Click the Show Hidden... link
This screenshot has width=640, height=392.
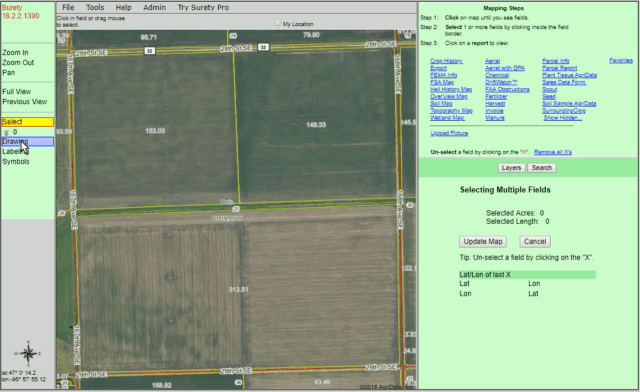coord(563,118)
